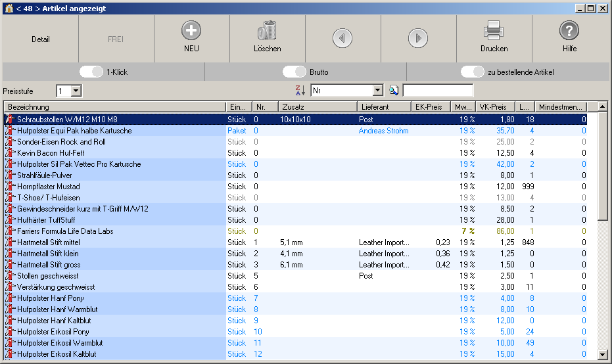Open Hilfe question mark icon

click(x=569, y=31)
